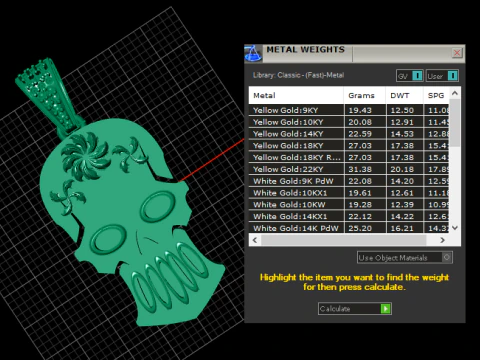Toggle Use Object Materials option
480x360 pixels.
click(x=405, y=258)
